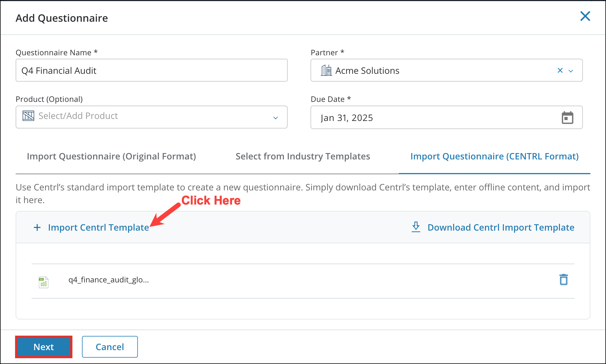This screenshot has height=364, width=606.
Task: Open the Select from Industry Templates tab
Action: click(303, 156)
